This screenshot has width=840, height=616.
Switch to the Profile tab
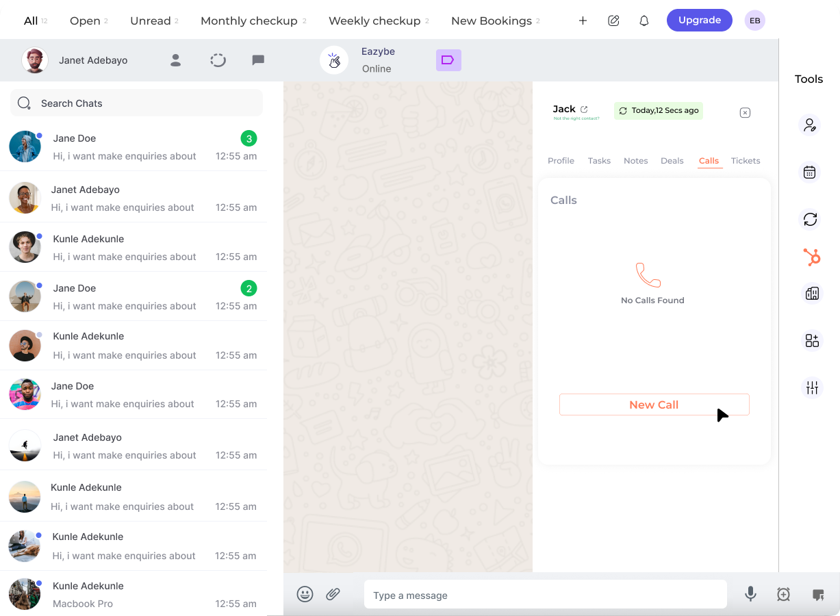tap(561, 161)
